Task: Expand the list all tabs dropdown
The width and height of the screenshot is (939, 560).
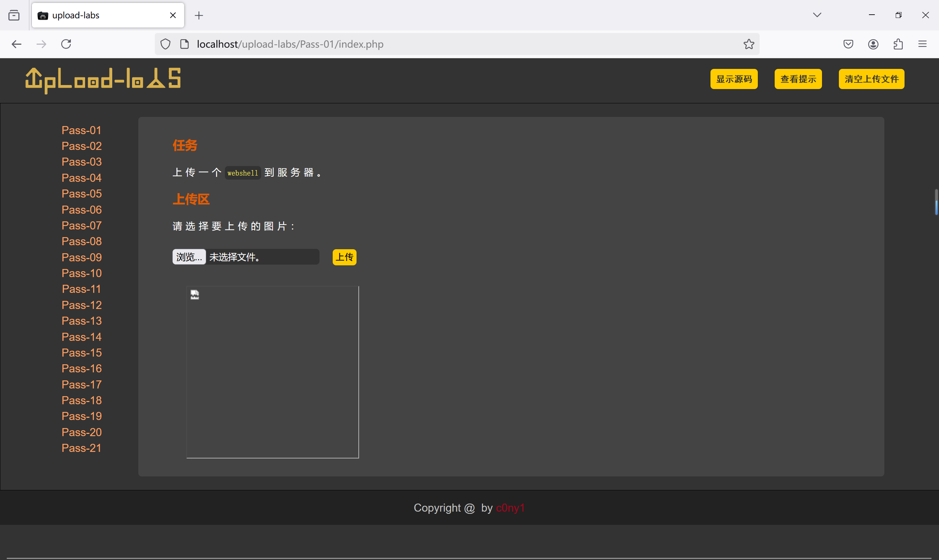Action: [817, 15]
